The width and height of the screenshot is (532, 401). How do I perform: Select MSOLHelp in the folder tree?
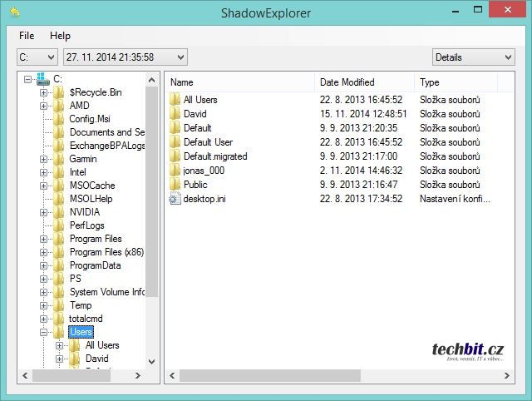click(x=91, y=199)
